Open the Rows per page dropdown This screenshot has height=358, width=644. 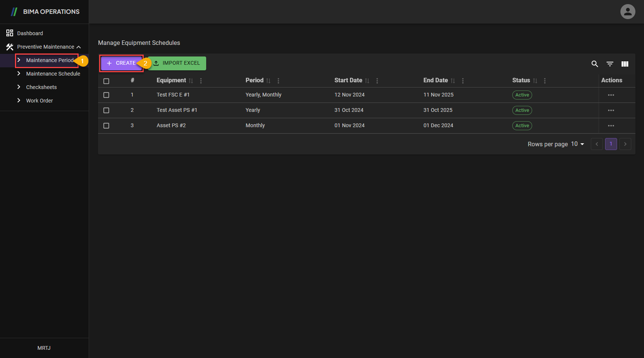tap(577, 144)
